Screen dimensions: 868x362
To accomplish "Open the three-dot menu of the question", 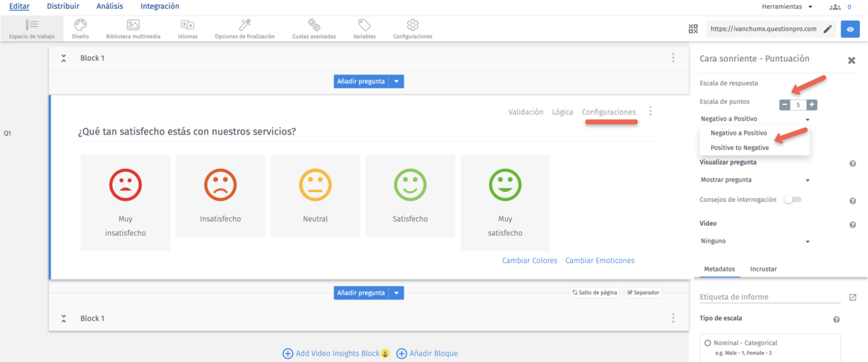I will click(650, 111).
